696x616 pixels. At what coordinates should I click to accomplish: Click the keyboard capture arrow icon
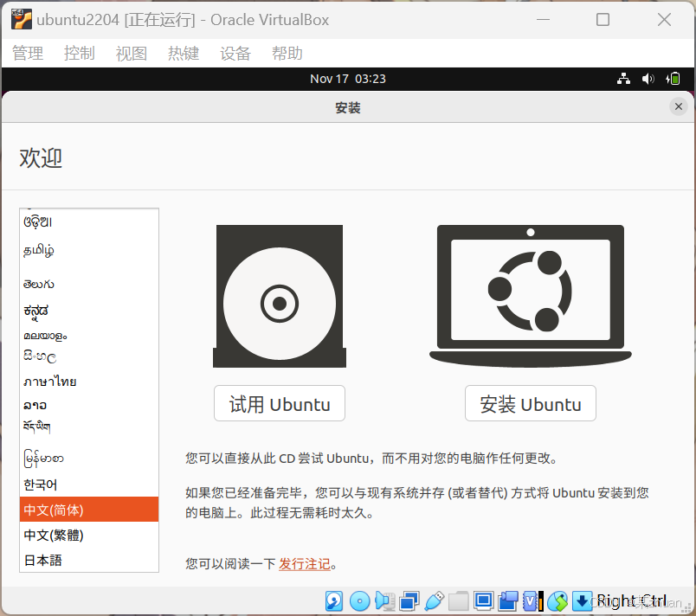tap(582, 601)
